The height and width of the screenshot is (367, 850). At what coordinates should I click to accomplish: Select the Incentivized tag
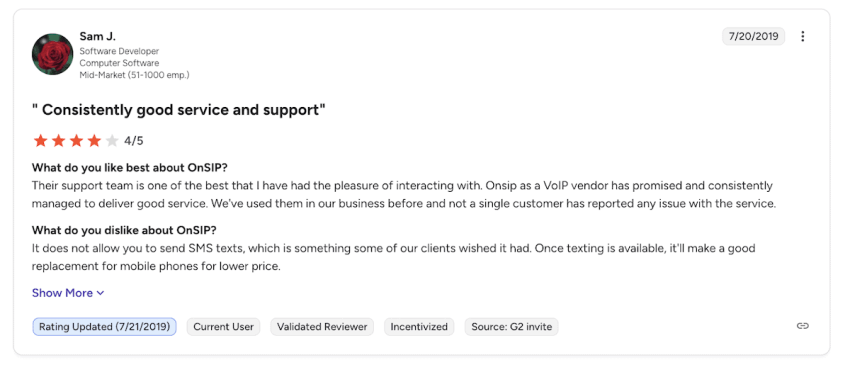point(419,327)
